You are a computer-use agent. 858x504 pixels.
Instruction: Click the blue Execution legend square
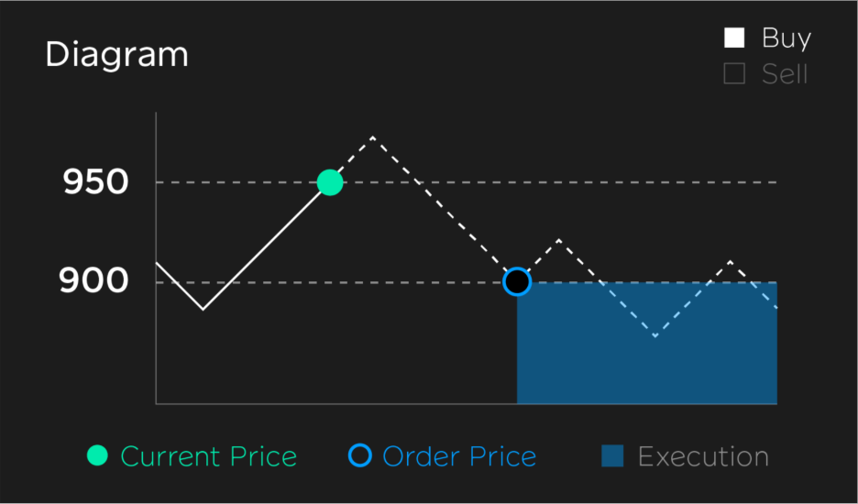coord(612,455)
